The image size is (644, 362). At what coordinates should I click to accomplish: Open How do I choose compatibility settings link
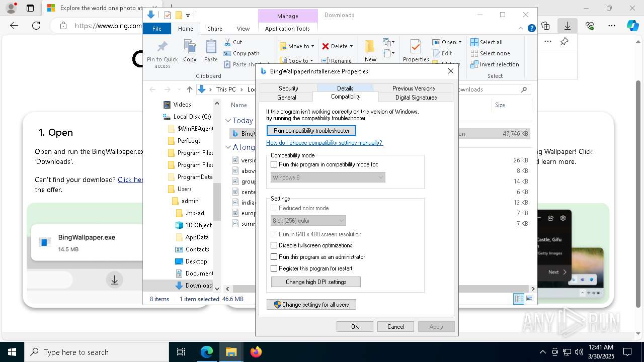325,143
